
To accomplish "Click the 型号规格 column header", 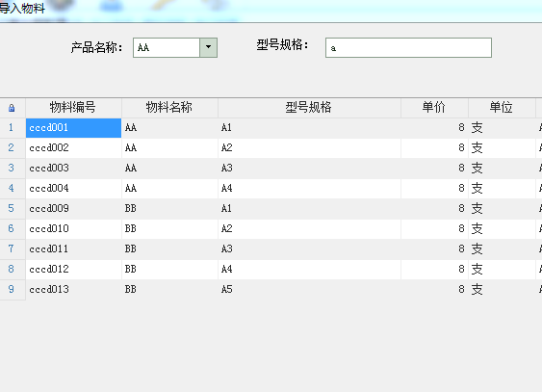I will click(x=309, y=108).
